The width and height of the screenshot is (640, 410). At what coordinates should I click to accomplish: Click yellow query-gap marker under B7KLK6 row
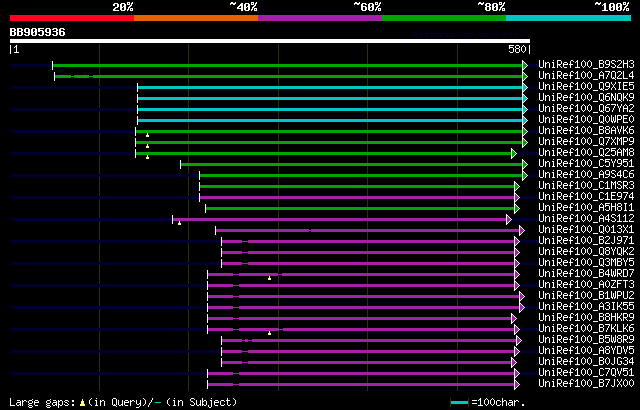[269, 333]
